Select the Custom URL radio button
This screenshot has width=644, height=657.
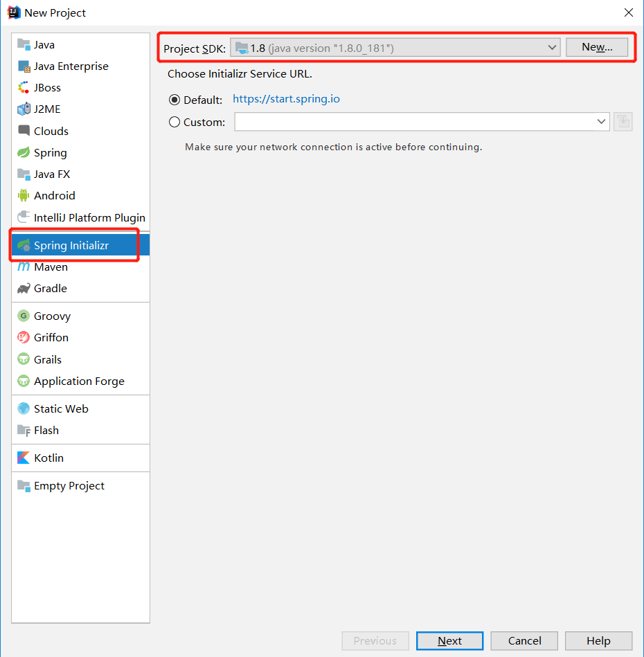pyautogui.click(x=175, y=122)
